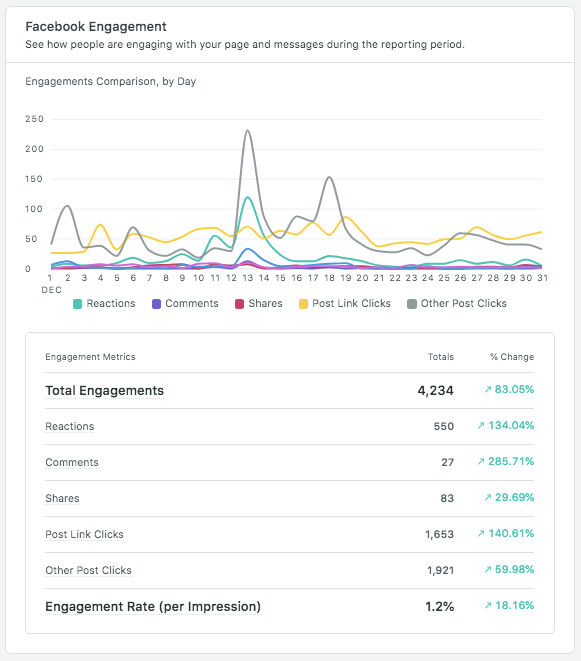Click the up arrow next to 134.04%
This screenshot has width=581, height=661.
pos(481,426)
